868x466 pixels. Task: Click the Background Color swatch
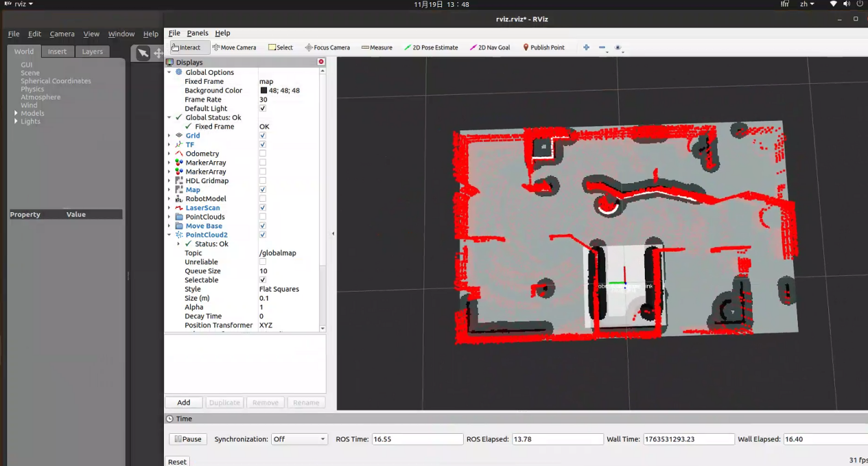[263, 91]
